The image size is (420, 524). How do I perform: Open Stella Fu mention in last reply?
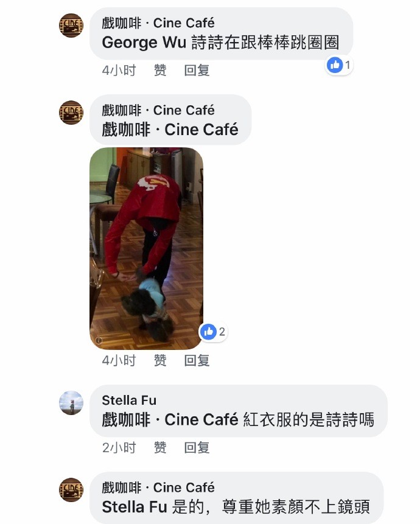[135, 507]
